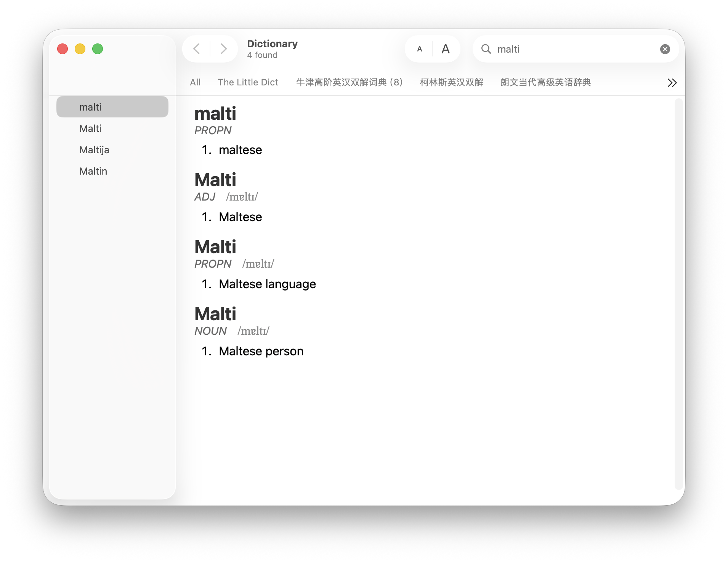
Task: Minimize the Dictionary window
Action: [x=80, y=49]
